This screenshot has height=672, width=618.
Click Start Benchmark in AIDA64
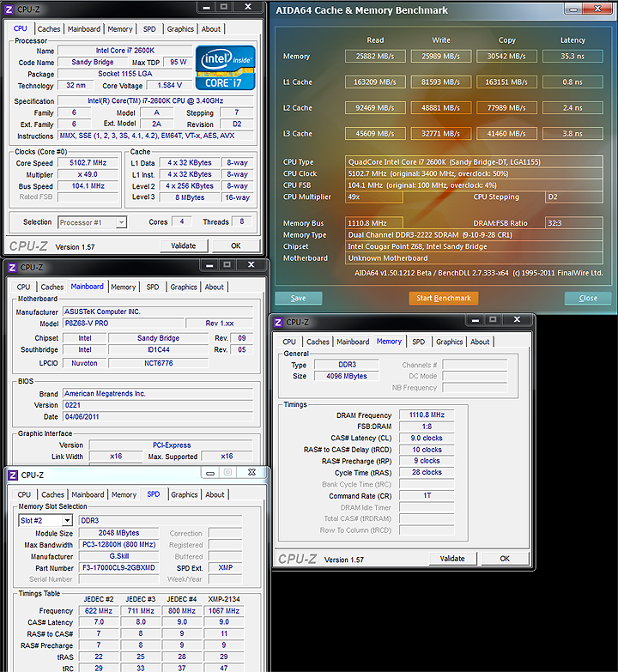[444, 299]
